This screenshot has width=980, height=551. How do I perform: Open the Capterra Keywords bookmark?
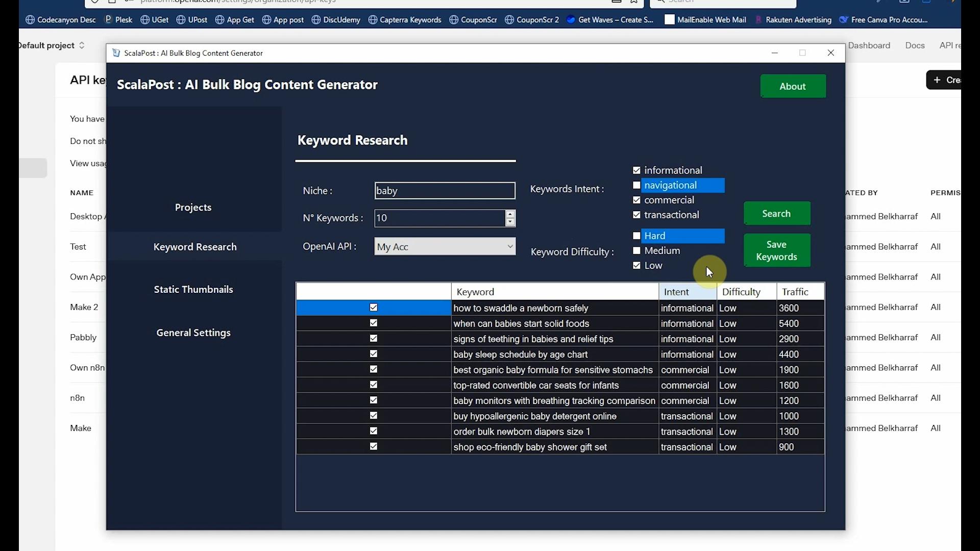(x=405, y=19)
